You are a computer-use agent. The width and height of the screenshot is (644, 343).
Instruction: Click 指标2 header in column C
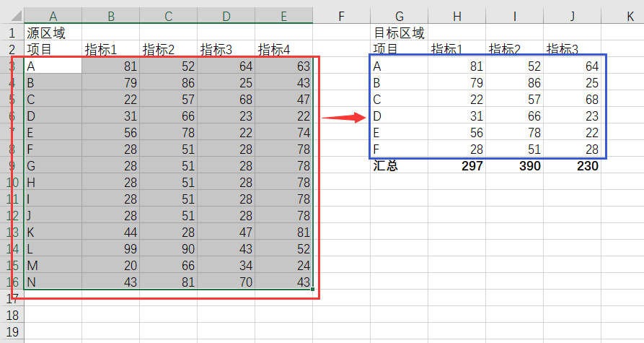point(169,49)
